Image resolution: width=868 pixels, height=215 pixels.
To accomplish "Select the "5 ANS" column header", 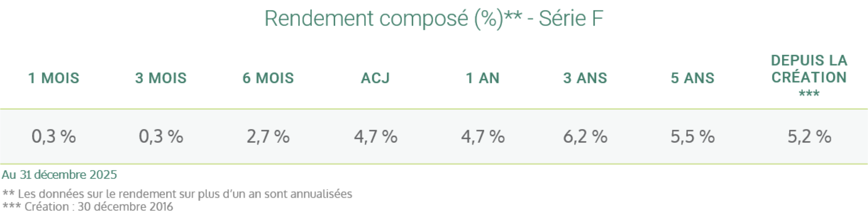I will [693, 78].
